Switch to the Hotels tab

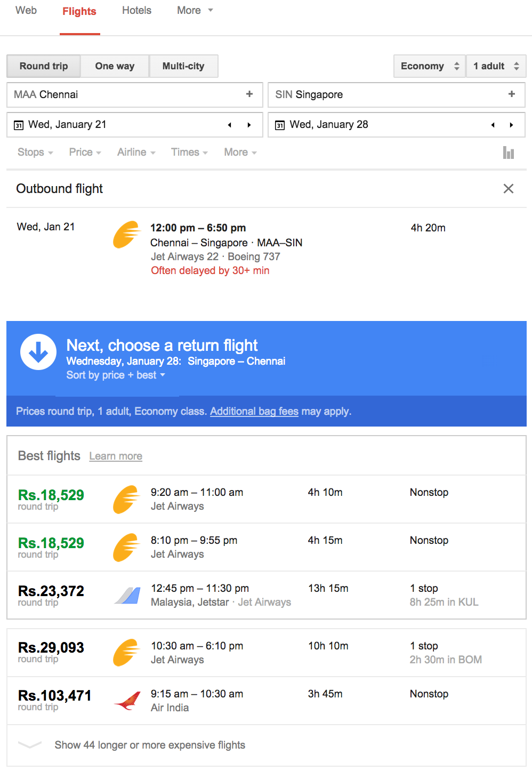coord(136,11)
